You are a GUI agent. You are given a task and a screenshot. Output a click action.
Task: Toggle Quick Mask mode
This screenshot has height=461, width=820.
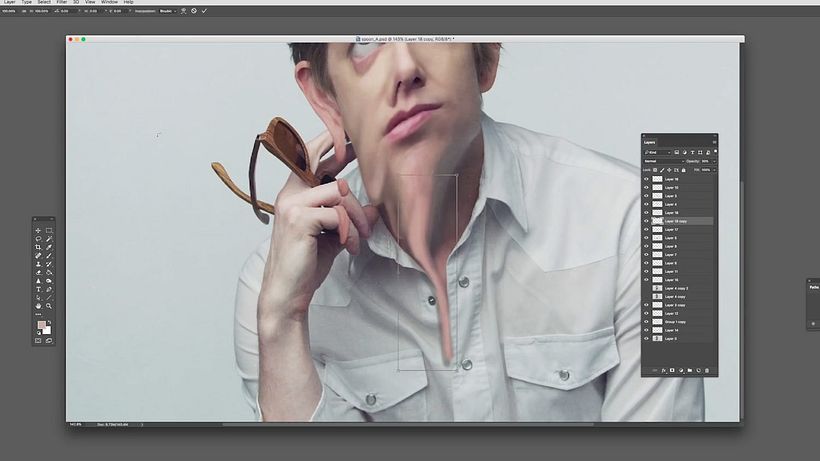point(38,341)
